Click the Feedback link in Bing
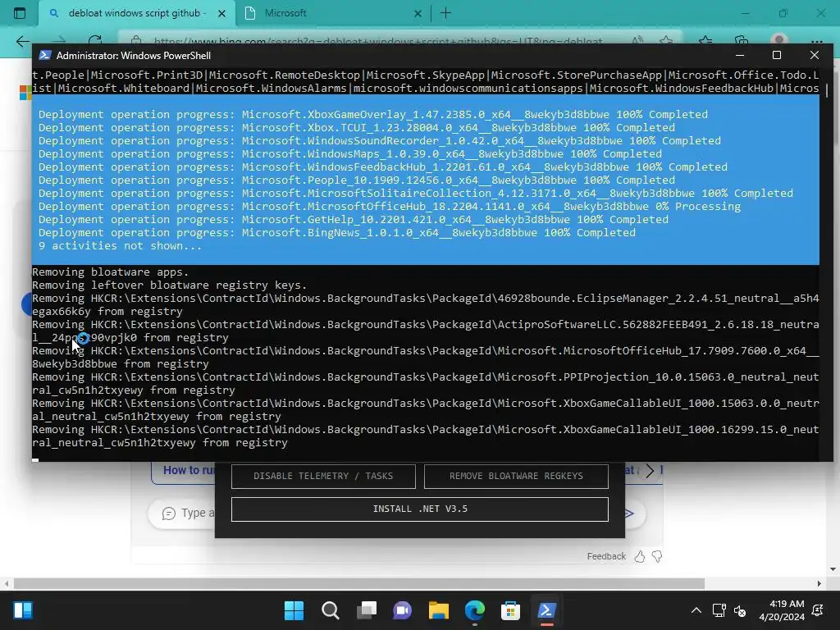 tap(606, 556)
